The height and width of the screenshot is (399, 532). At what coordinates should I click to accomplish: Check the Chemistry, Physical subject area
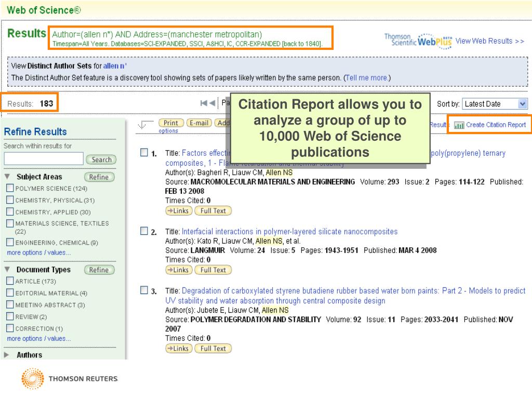pyautogui.click(x=10, y=200)
